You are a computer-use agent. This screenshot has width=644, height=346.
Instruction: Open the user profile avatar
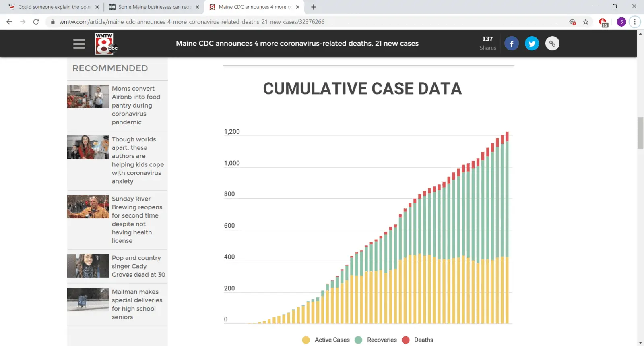coord(621,22)
